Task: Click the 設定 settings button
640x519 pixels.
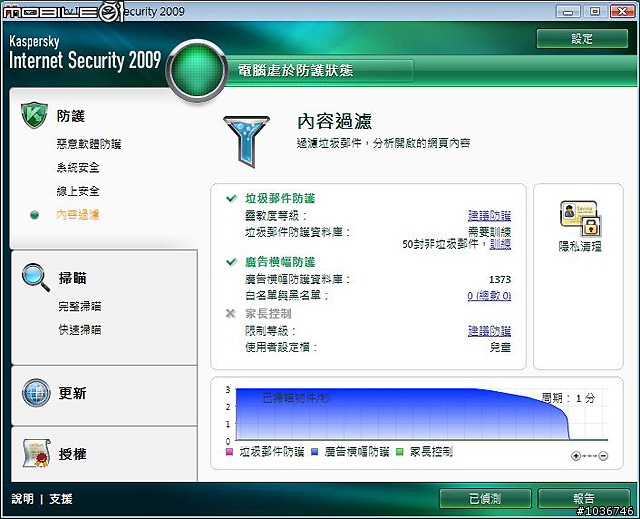Action: coord(582,39)
